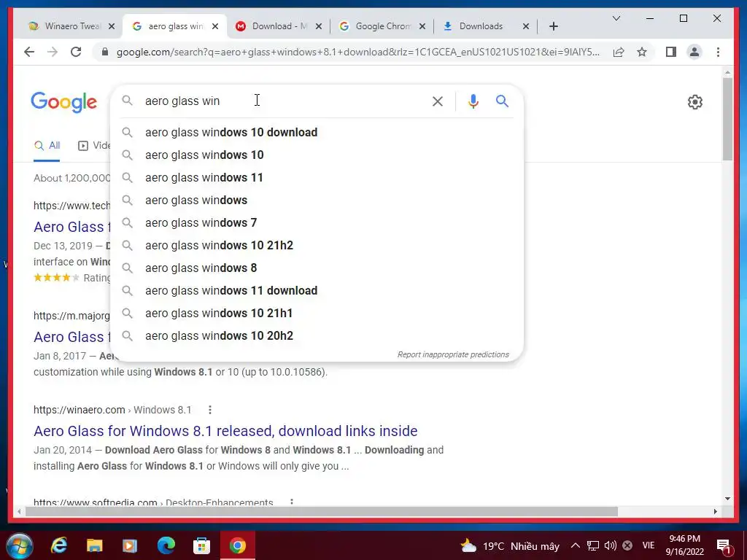Bookmark this tab with the star icon
The height and width of the screenshot is (560, 747).
(x=642, y=52)
